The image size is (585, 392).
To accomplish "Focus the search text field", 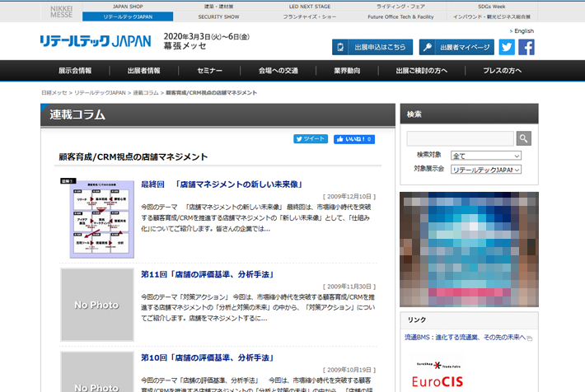I will pyautogui.click(x=460, y=138).
